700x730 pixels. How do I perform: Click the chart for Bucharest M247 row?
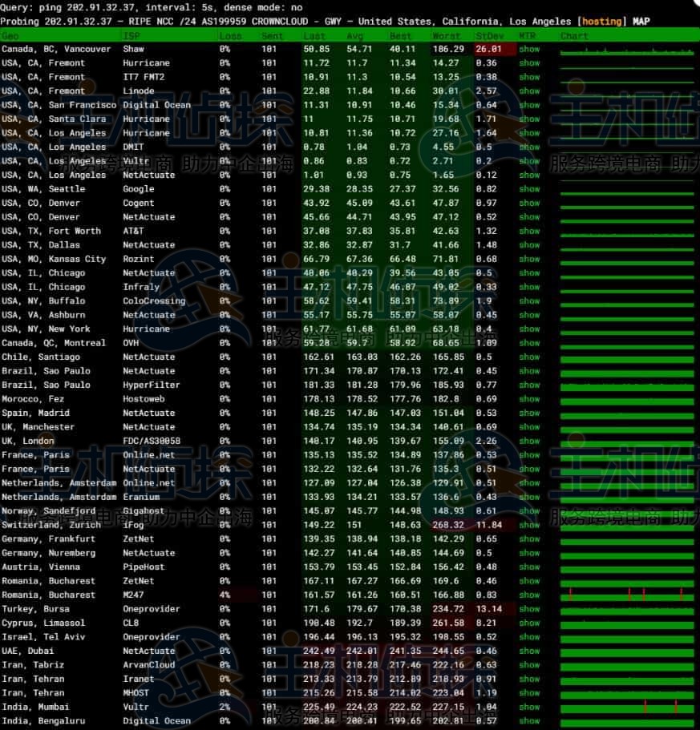(x=626, y=595)
